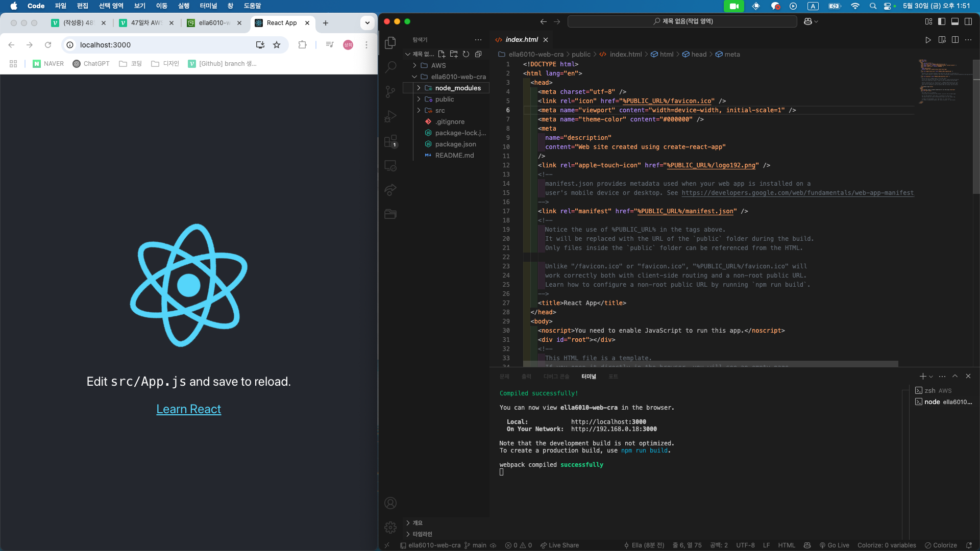
Task: Create a new folder in Explorer
Action: (x=454, y=54)
